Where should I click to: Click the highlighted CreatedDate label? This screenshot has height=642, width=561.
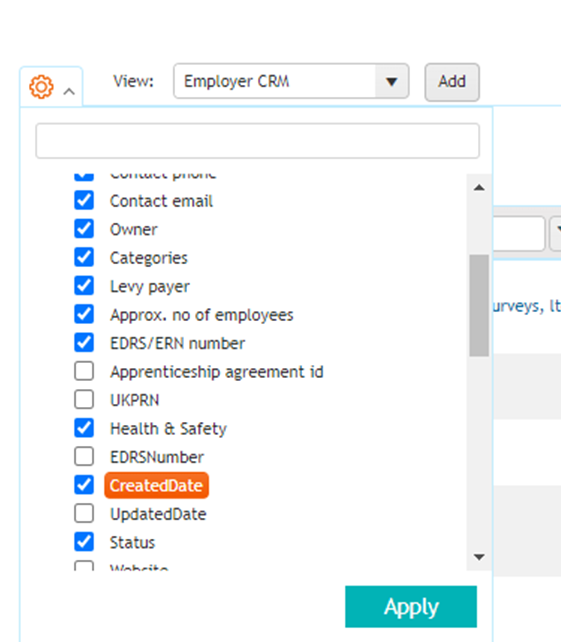(156, 486)
